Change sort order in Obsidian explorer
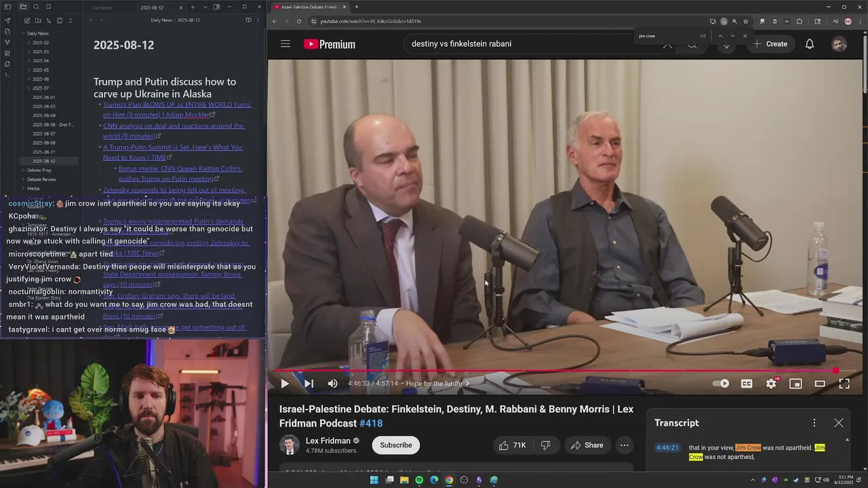Image resolution: width=868 pixels, height=488 pixels. pos(47,21)
